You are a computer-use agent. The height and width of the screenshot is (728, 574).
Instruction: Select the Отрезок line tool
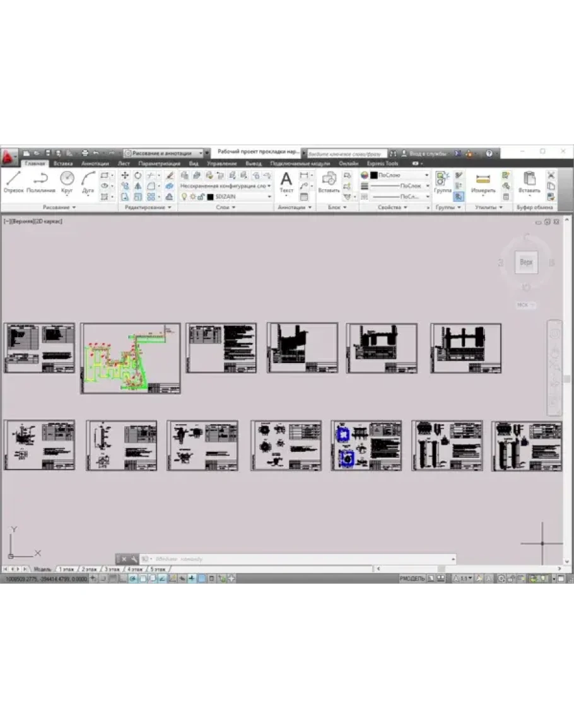[13, 182]
